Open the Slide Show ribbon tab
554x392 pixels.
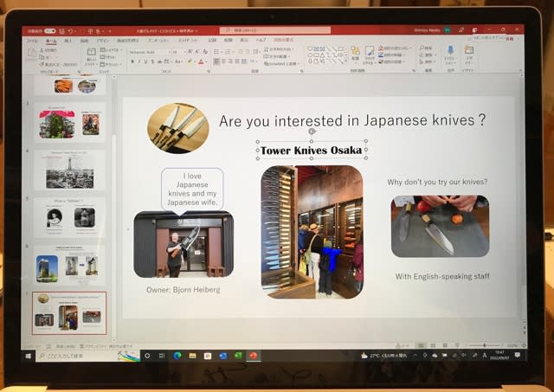[189, 41]
